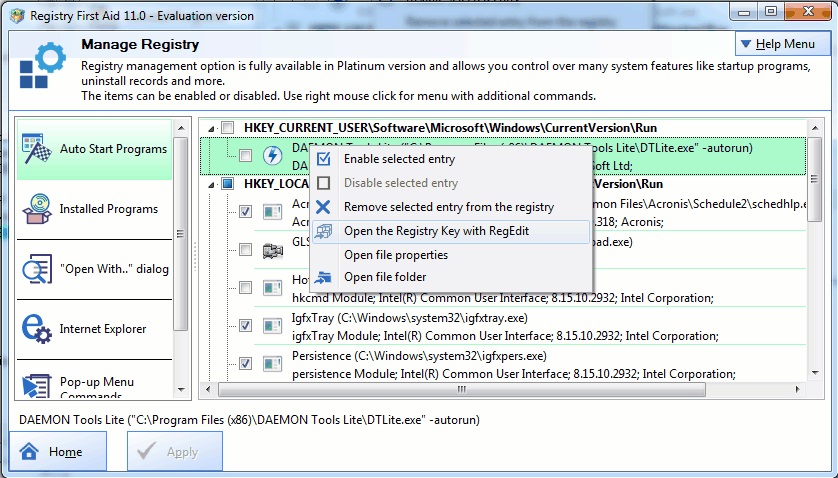Click the Internet Explorer gear icon
The height and width of the screenshot is (478, 838).
point(36,329)
